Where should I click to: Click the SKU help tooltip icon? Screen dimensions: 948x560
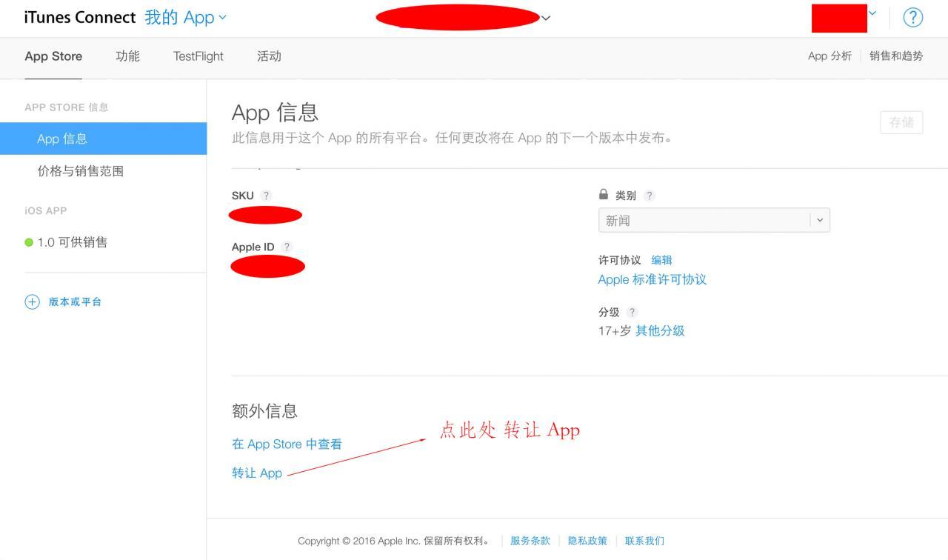(266, 196)
